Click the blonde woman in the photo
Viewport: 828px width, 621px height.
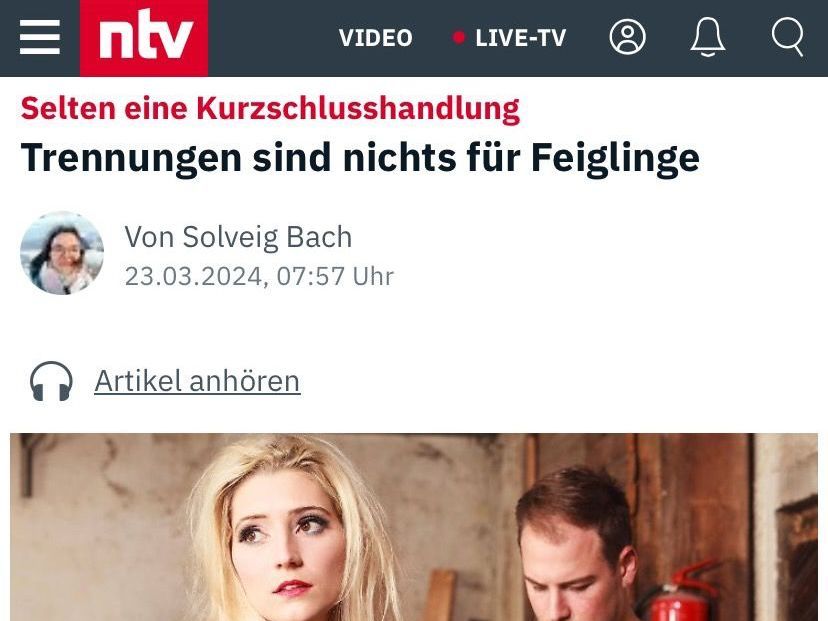[288, 533]
